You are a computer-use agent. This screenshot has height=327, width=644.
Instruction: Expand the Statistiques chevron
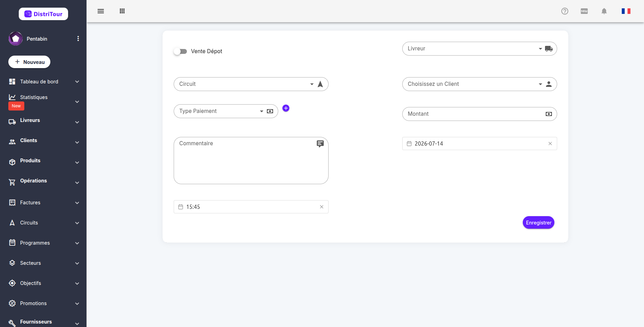pos(77,102)
